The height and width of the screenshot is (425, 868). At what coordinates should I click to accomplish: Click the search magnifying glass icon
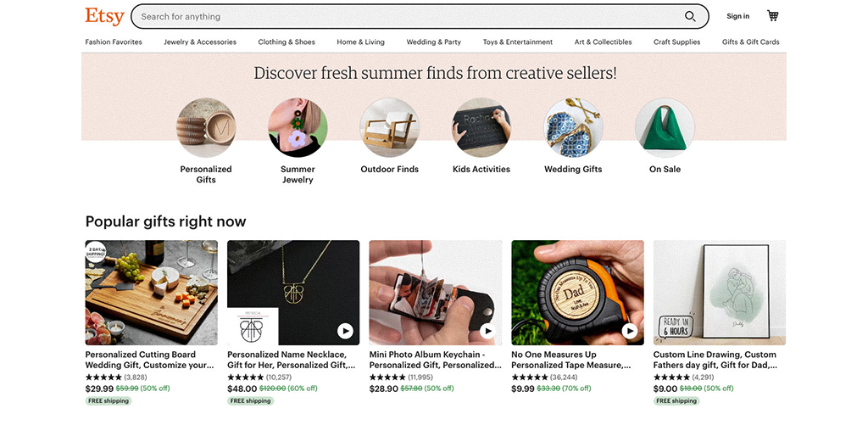click(x=690, y=16)
